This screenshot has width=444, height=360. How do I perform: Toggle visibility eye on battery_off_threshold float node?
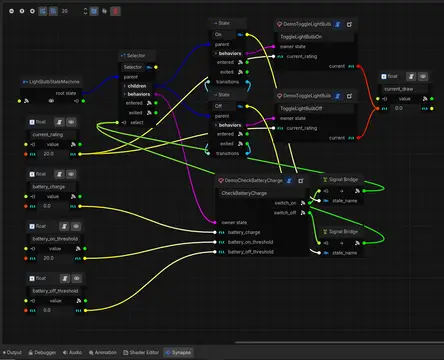pyautogui.click(x=77, y=278)
